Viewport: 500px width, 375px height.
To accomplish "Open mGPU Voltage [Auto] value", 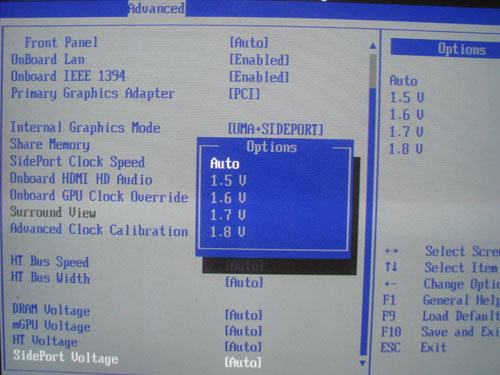I will pos(244,331).
